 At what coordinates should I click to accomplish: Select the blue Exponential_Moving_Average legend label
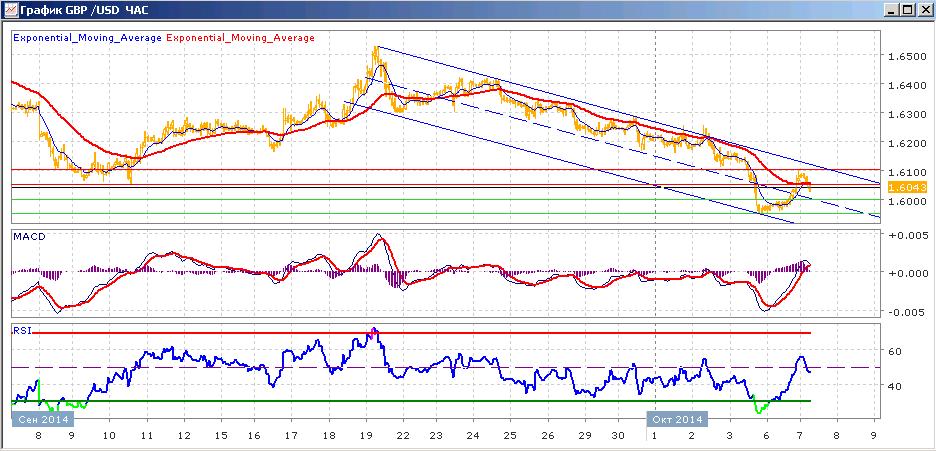click(87, 38)
